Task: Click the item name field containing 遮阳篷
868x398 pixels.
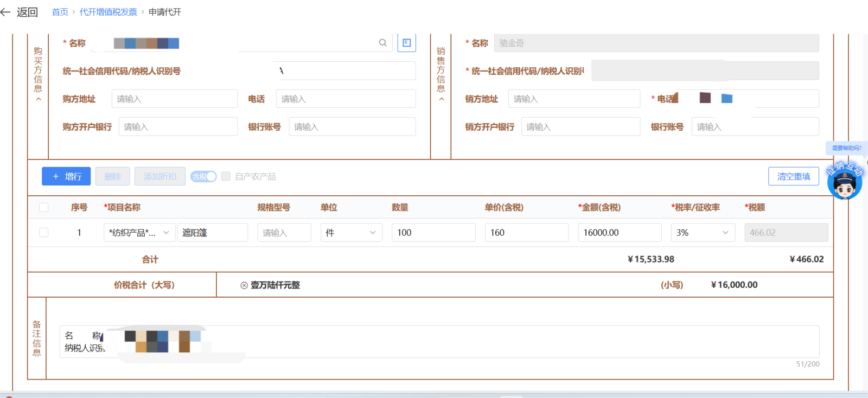Action: [x=213, y=232]
